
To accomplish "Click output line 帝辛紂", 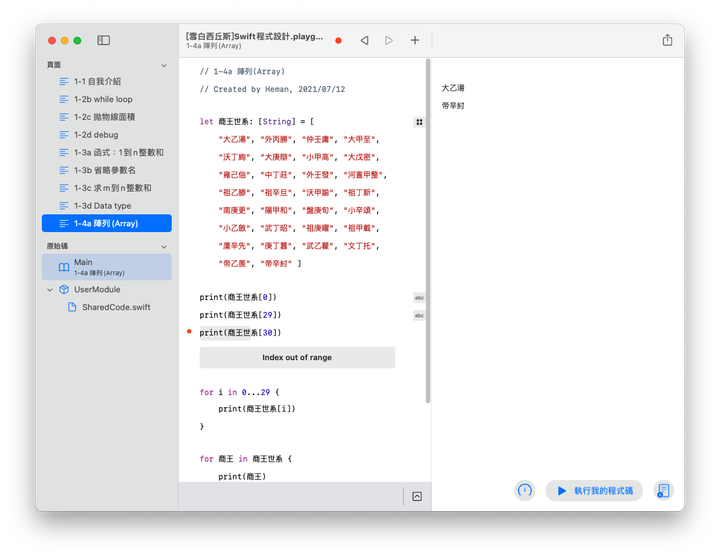I will point(453,106).
